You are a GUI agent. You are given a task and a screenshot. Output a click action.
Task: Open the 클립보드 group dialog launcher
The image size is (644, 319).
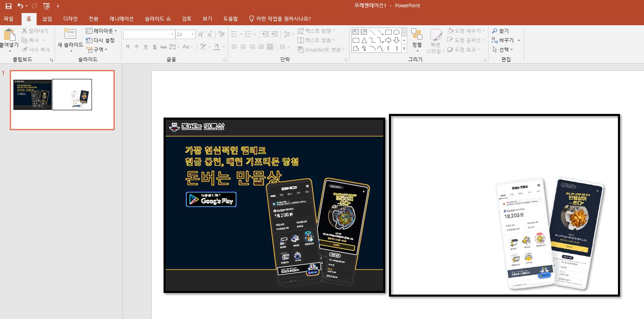(x=51, y=60)
